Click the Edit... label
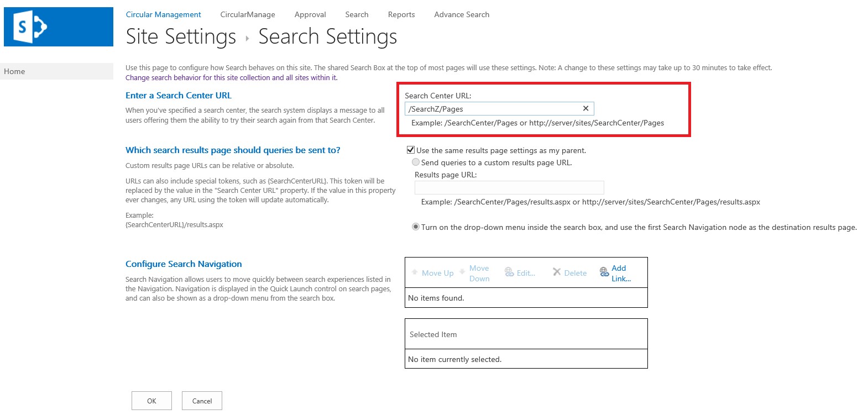 [526, 273]
